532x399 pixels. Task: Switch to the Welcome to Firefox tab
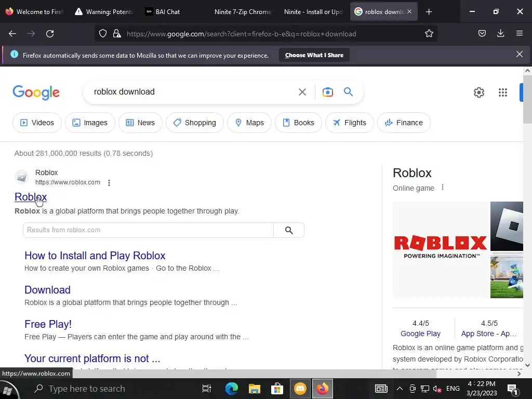[x=34, y=11]
